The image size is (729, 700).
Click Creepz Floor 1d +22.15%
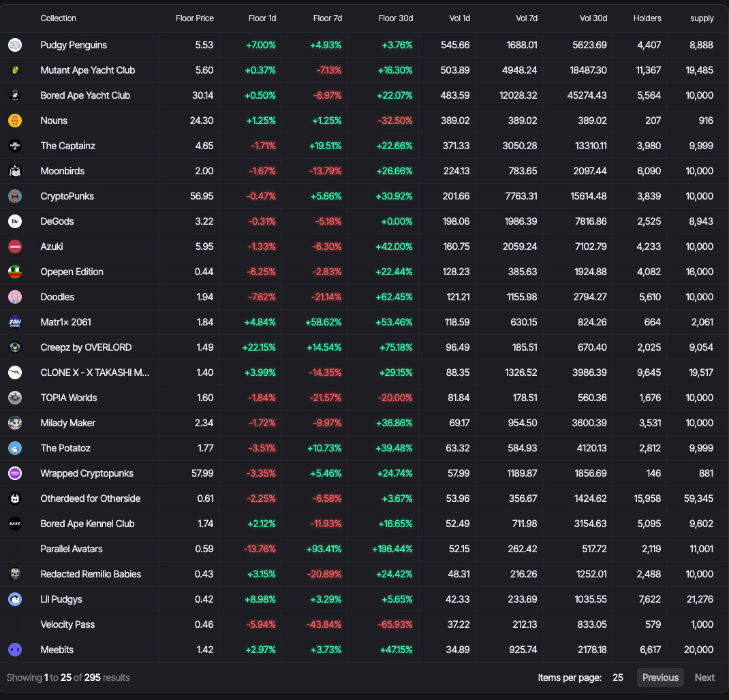259,347
